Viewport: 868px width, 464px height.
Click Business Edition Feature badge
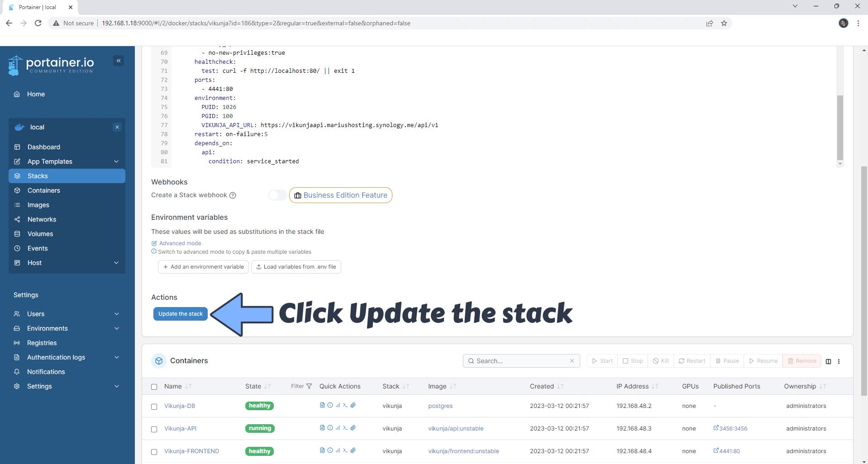coord(340,195)
